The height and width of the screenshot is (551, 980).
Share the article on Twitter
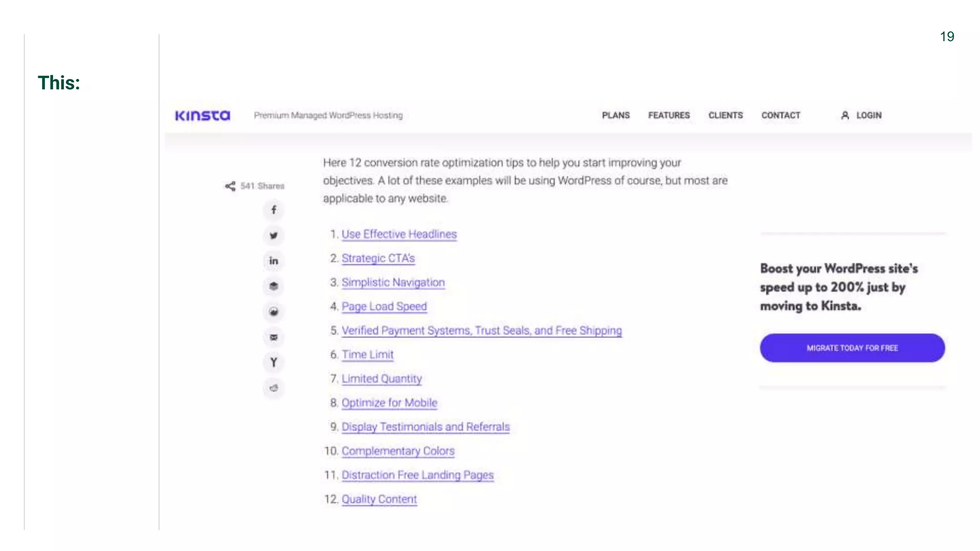(273, 235)
